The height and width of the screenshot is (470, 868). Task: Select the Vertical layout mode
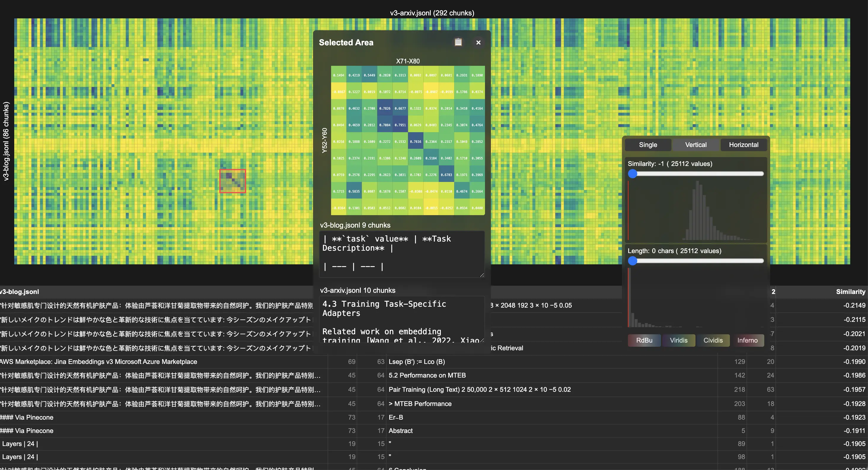695,145
